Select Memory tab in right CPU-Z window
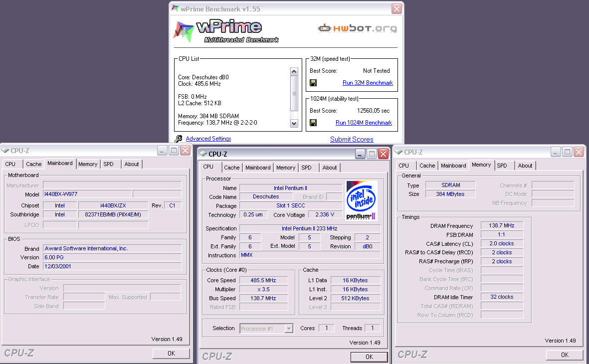589x364 pixels. pyautogui.click(x=482, y=165)
